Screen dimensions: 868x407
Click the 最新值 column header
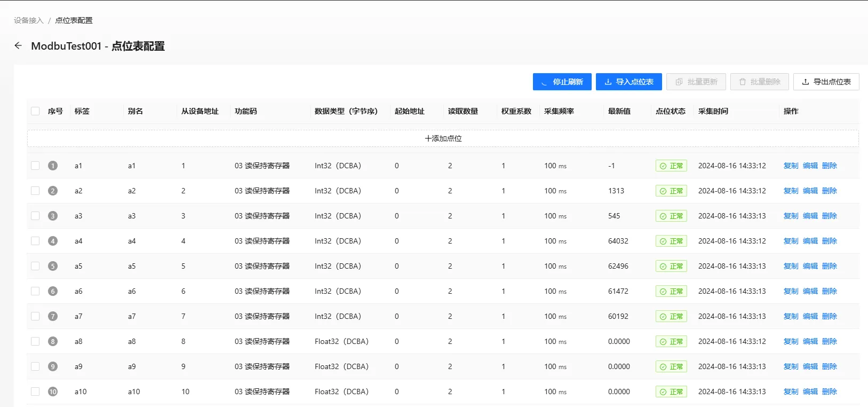click(619, 111)
